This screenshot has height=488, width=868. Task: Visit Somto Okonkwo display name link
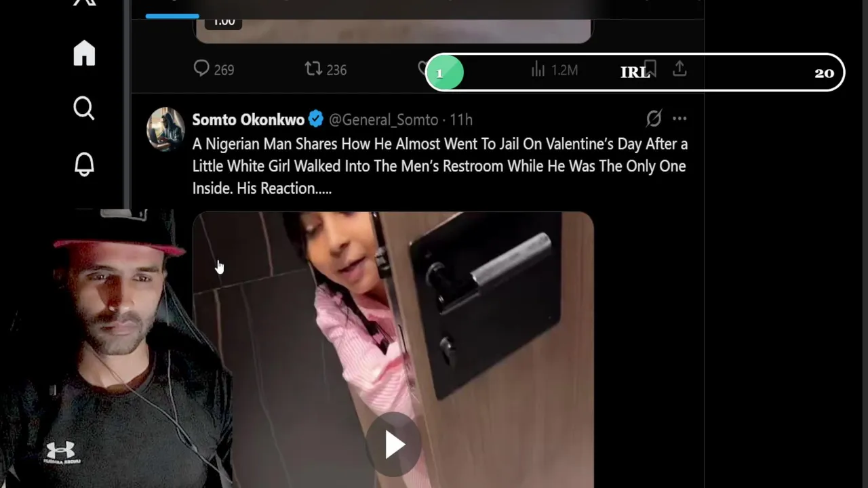tap(248, 120)
